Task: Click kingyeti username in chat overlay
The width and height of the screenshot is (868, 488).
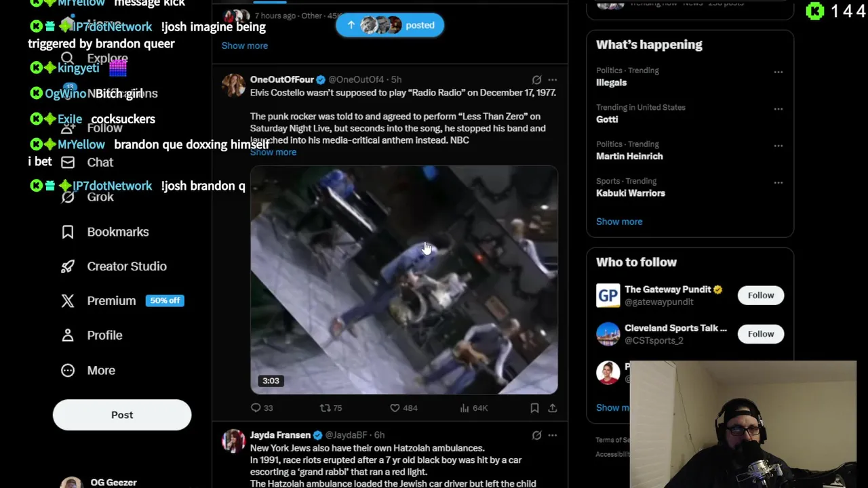Action: pyautogui.click(x=79, y=68)
